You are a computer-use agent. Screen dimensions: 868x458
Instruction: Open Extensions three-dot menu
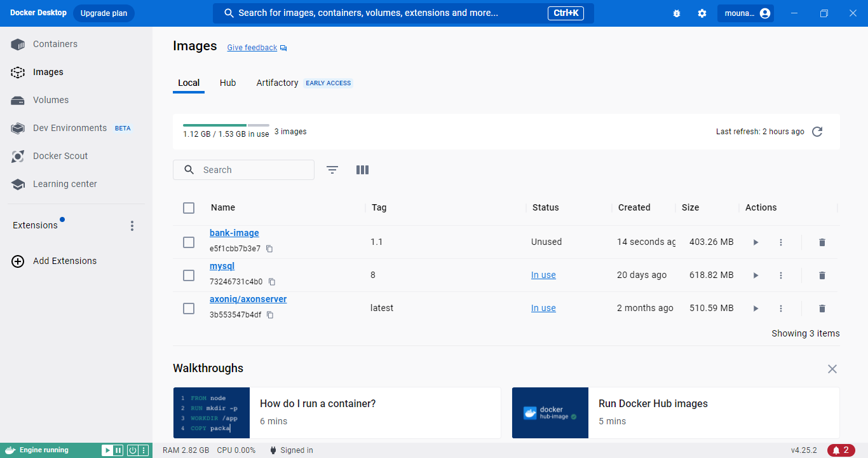132,226
